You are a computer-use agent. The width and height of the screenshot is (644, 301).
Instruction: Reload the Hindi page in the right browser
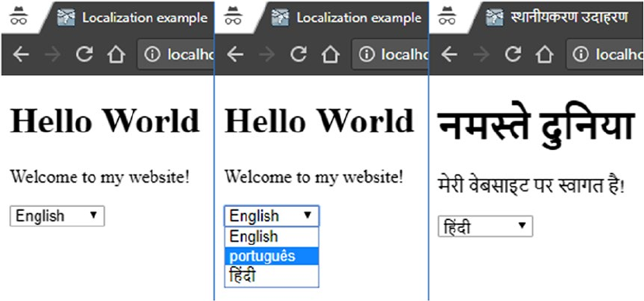point(513,54)
